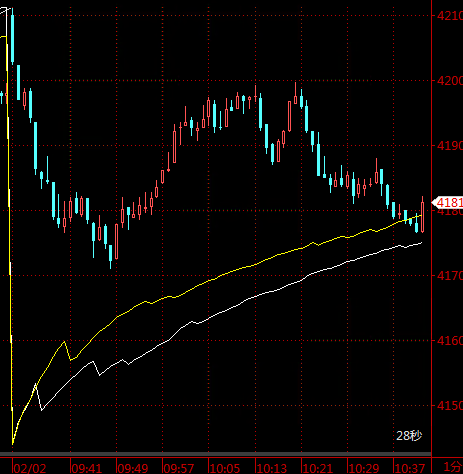Click the 10:29 time axis label
The width and height of the screenshot is (463, 474).
tap(363, 468)
